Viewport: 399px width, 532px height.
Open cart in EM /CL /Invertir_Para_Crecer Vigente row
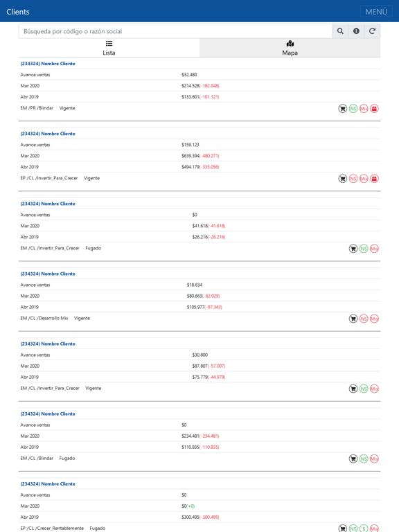(x=353, y=389)
